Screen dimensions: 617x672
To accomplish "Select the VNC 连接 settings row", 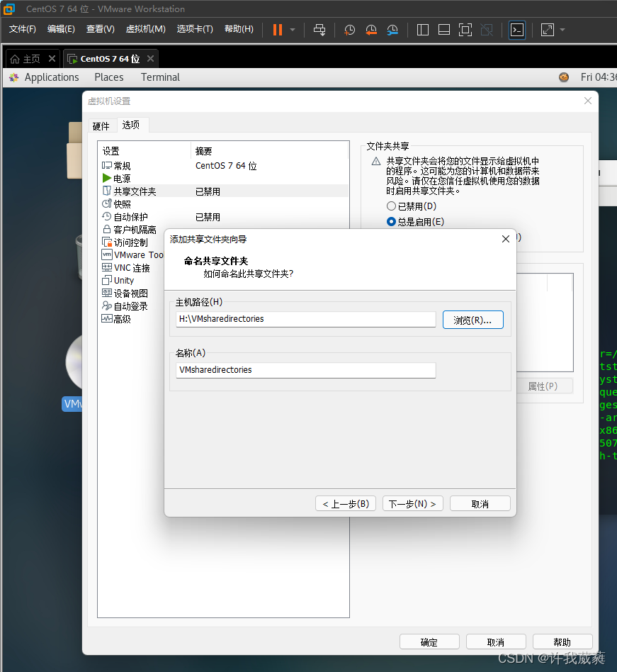I will coord(132,268).
